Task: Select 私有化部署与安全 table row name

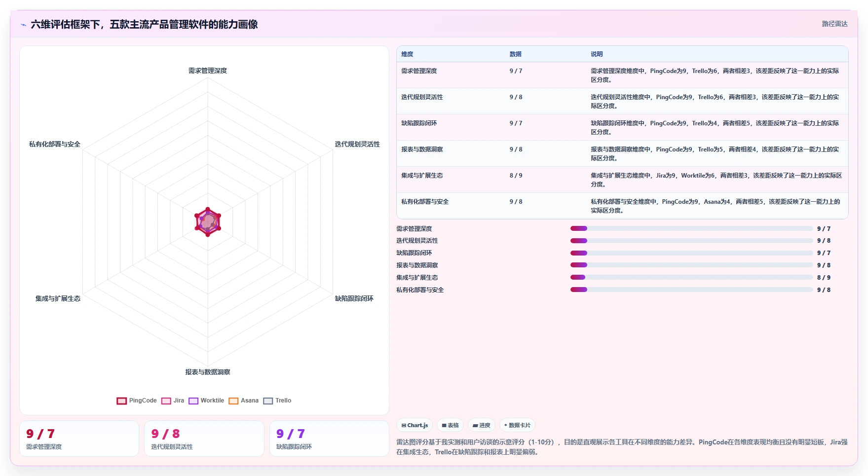Action: point(425,202)
